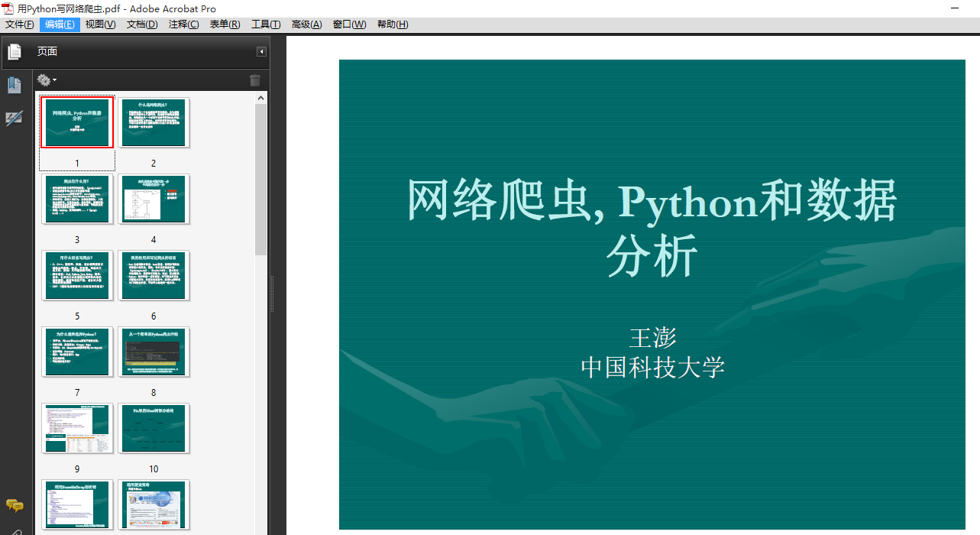The height and width of the screenshot is (535, 980).
Task: Open the Signatures panel icon
Action: 15,118
